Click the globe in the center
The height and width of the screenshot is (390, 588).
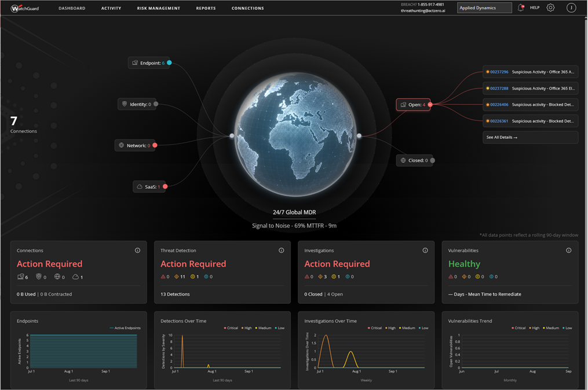point(295,134)
